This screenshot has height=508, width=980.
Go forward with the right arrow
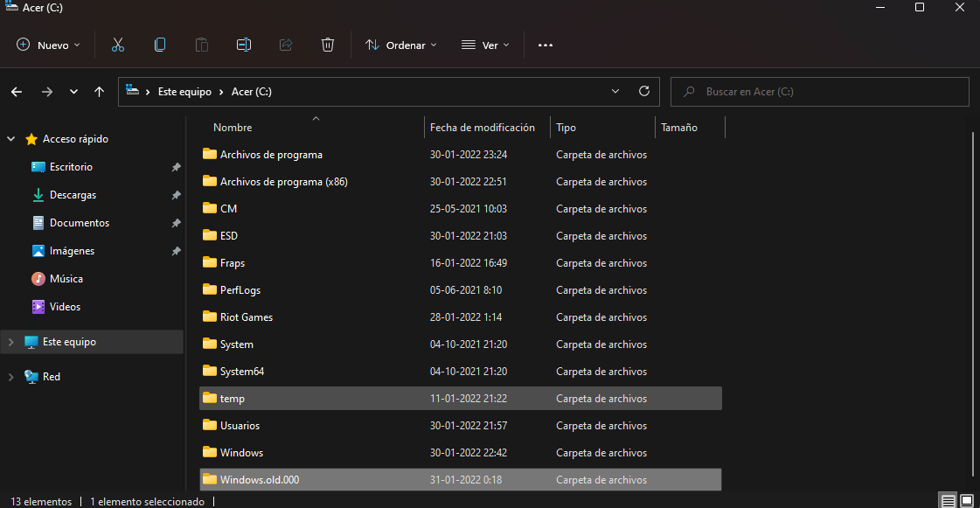(x=47, y=92)
